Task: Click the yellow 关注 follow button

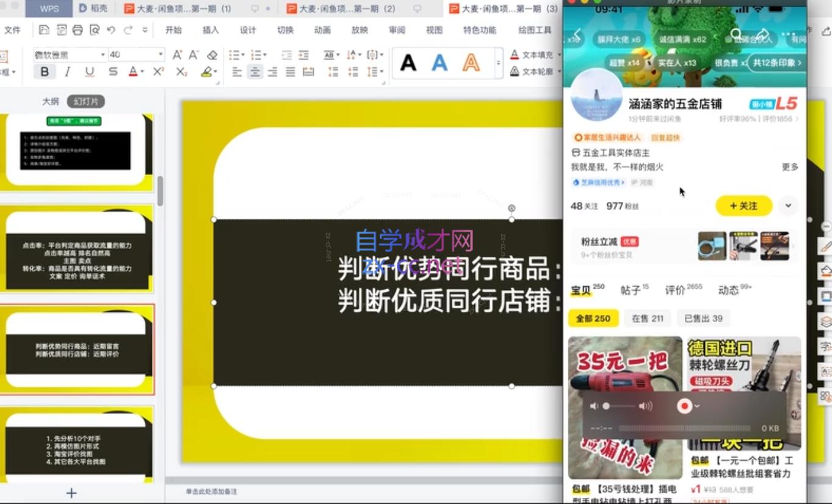Action: [743, 206]
